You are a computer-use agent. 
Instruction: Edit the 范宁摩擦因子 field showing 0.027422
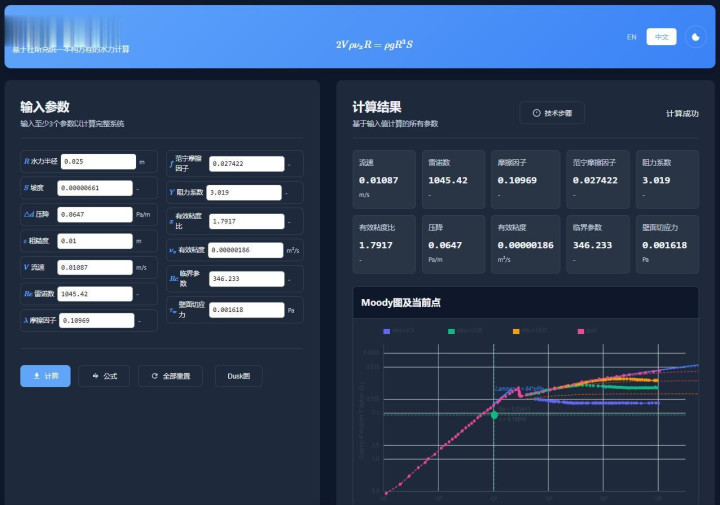pyautogui.click(x=247, y=163)
